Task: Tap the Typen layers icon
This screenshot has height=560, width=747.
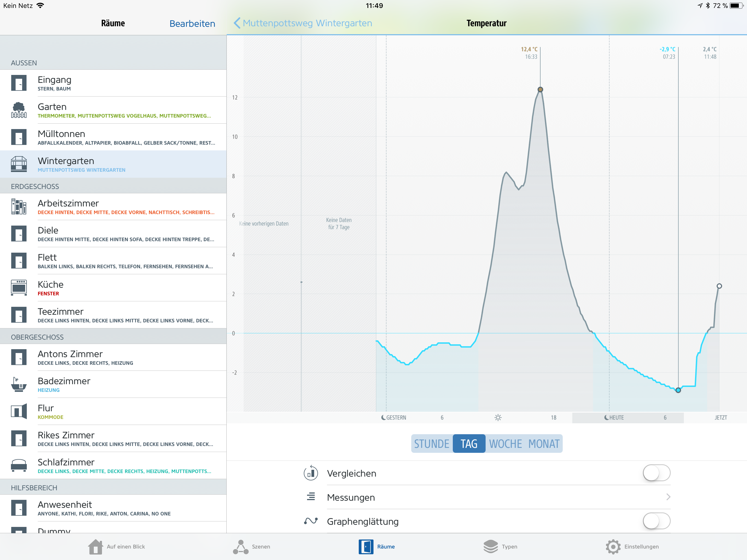Action: 490,547
